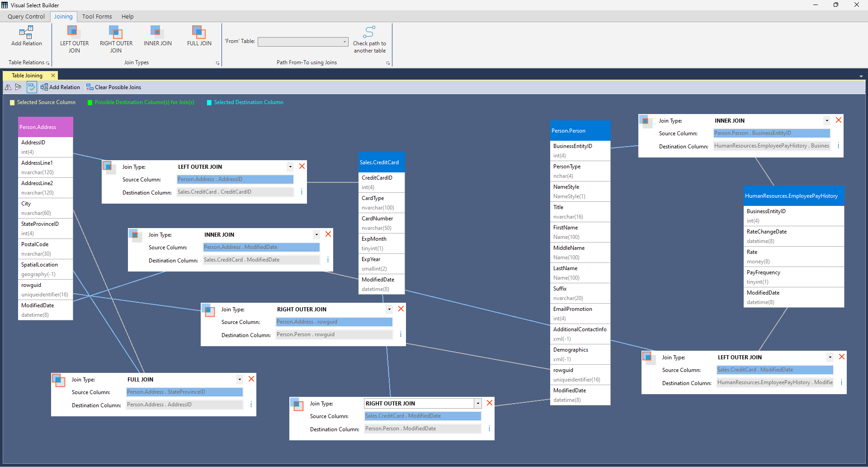The width and height of the screenshot is (868, 467).
Task: Expand Join Types group launcher
Action: pyautogui.click(x=217, y=63)
